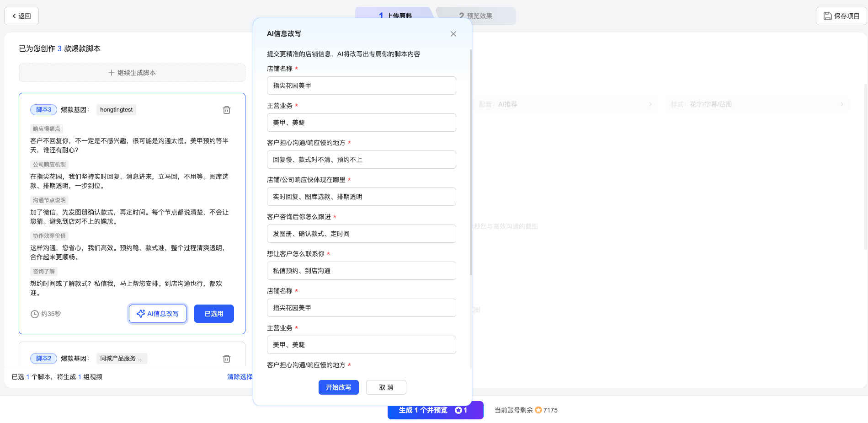Image resolution: width=868 pixels, height=423 pixels.
Task: Click 生成1个并预览 button
Action: [436, 410]
